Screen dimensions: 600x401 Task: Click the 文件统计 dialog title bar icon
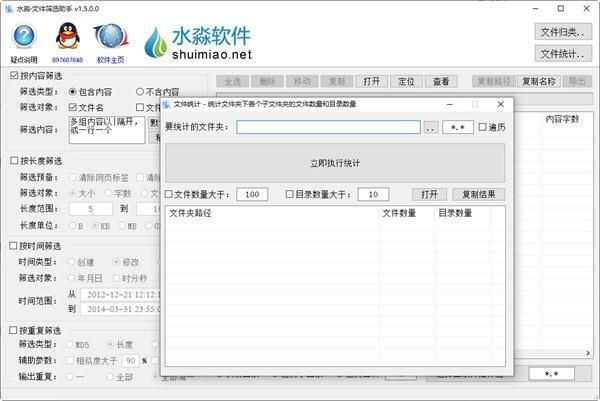click(167, 103)
